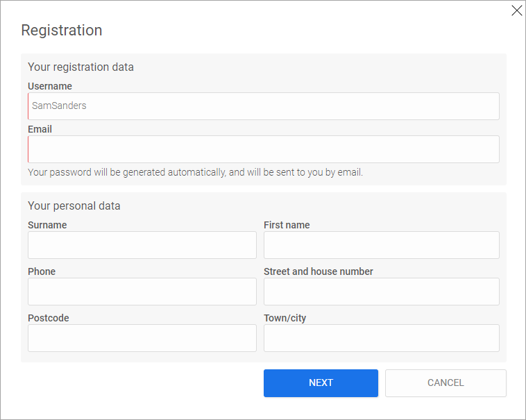Click the First name label
The width and height of the screenshot is (526, 420).
click(287, 225)
